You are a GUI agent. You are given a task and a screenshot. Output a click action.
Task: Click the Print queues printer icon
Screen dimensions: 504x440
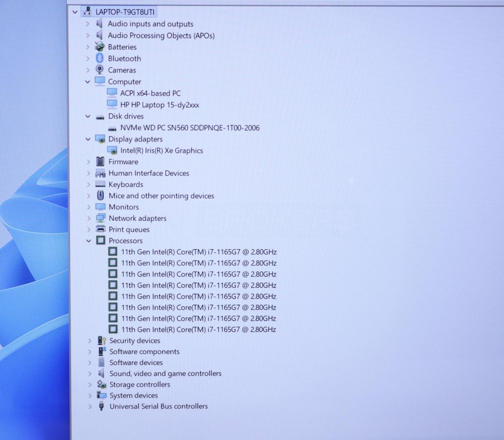click(x=100, y=229)
